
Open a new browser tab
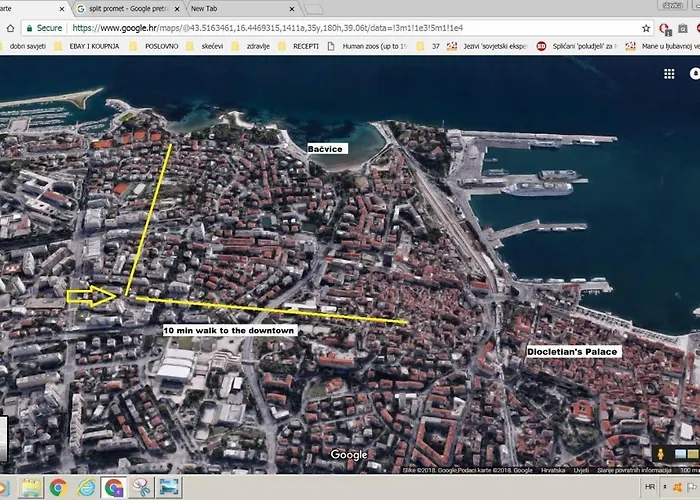[x=313, y=9]
